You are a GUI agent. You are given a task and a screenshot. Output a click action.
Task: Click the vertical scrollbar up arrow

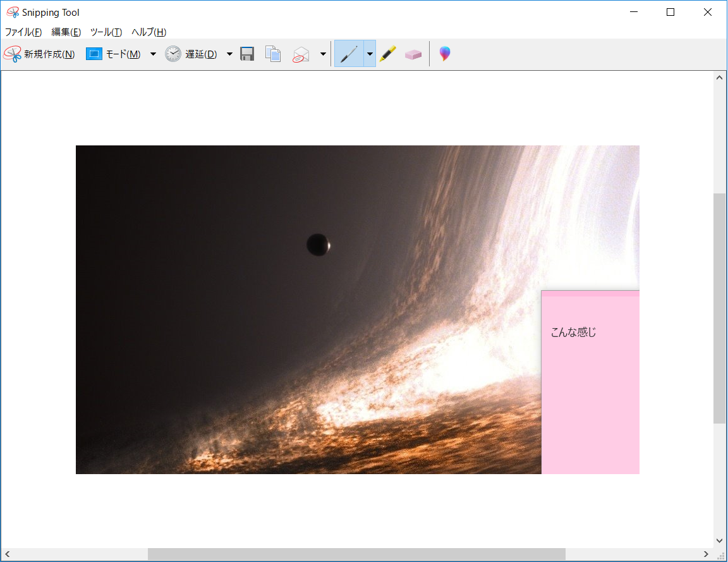pyautogui.click(x=719, y=78)
